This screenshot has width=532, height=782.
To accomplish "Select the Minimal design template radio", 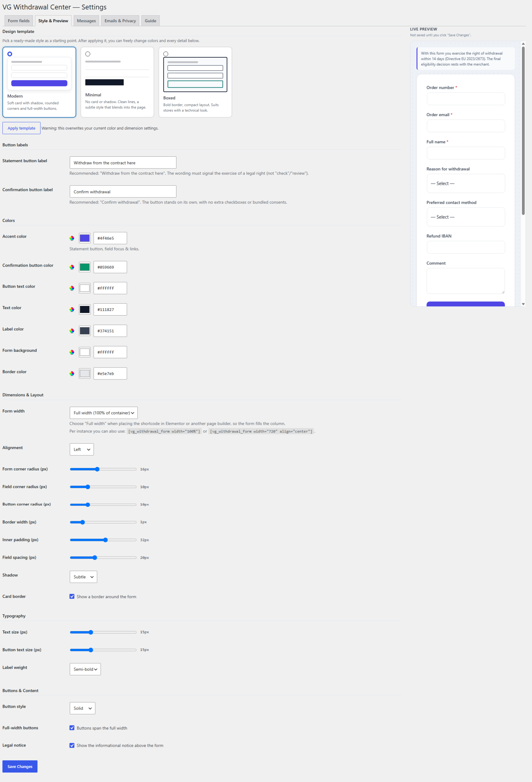I will pos(88,54).
